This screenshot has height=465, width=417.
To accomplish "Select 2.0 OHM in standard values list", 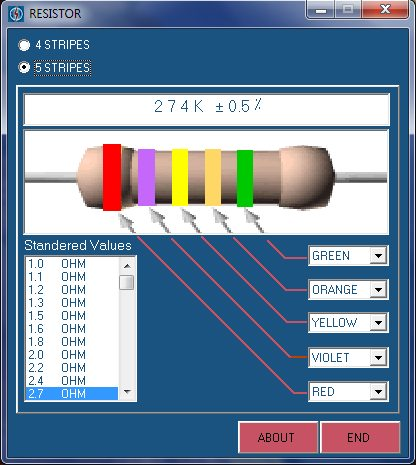I will coord(72,355).
